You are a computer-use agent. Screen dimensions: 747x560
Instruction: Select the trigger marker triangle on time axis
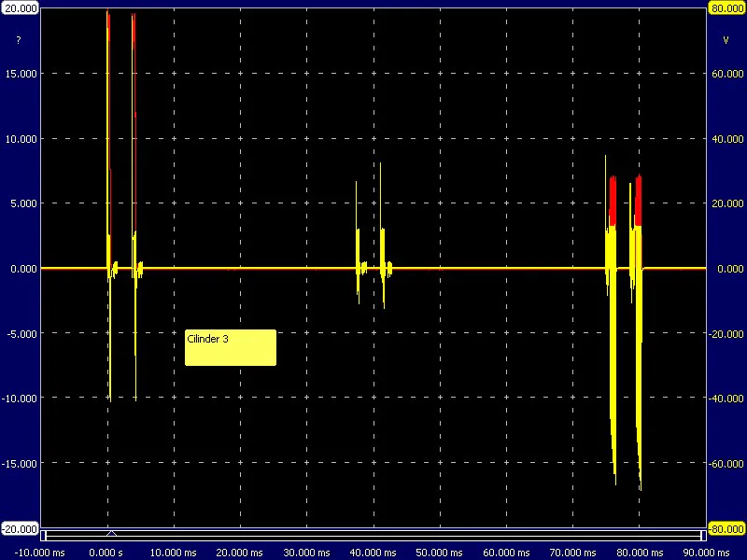coord(111,533)
